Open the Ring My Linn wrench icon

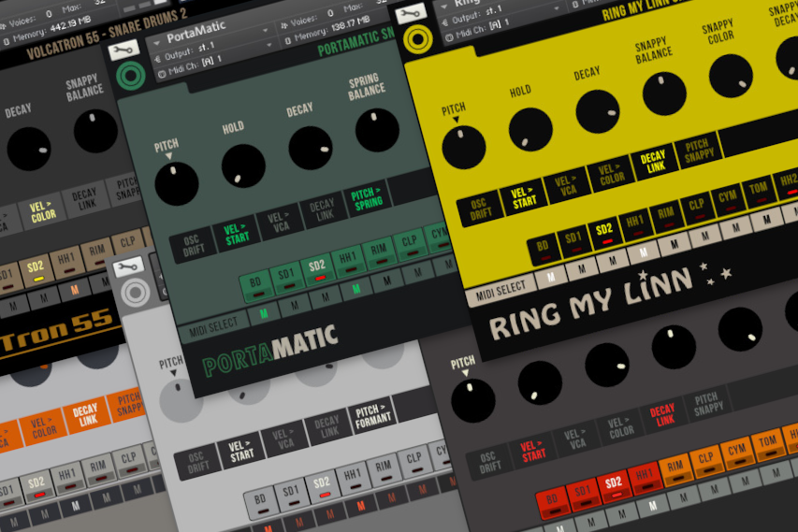click(x=411, y=13)
